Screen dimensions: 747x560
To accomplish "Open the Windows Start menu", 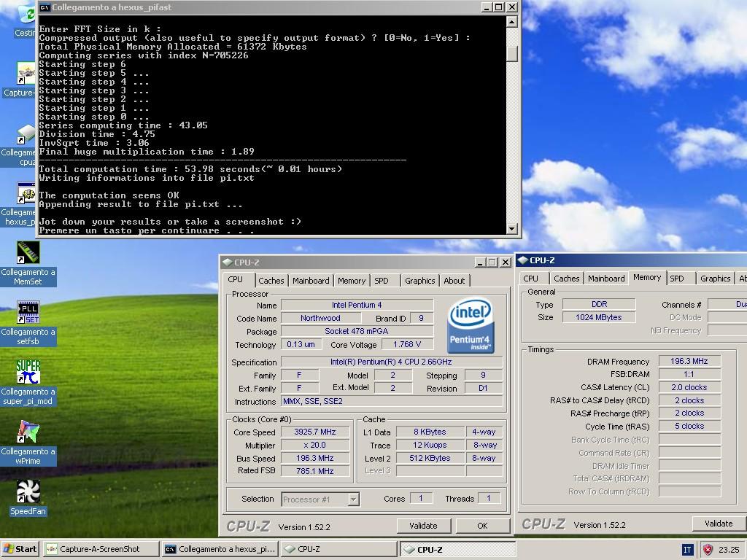I will [x=20, y=549].
